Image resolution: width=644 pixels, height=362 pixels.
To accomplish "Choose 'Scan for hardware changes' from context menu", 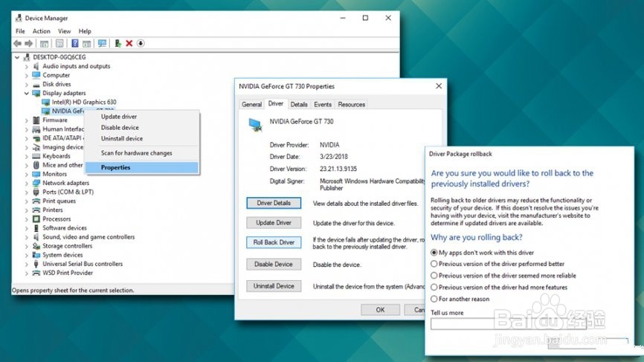I will (142, 153).
